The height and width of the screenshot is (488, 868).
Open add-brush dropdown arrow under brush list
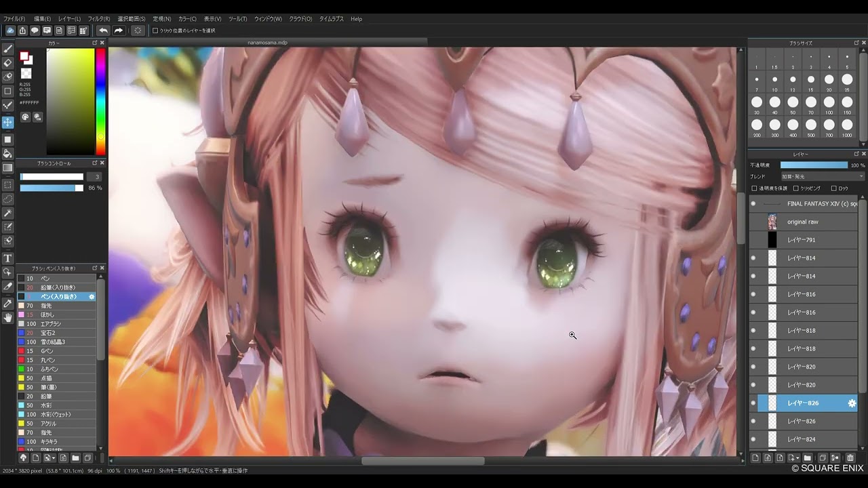click(x=54, y=458)
